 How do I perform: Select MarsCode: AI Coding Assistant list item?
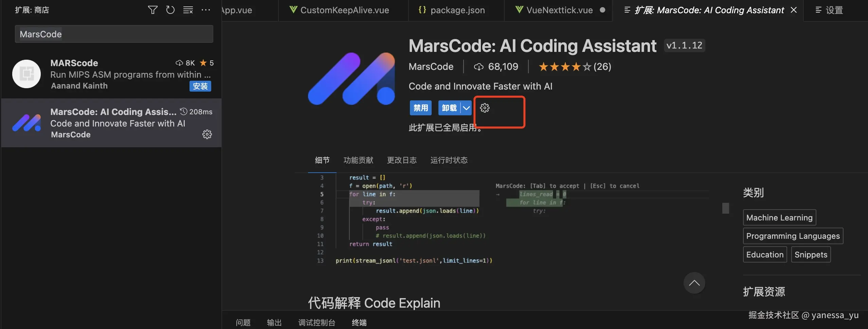pos(111,123)
